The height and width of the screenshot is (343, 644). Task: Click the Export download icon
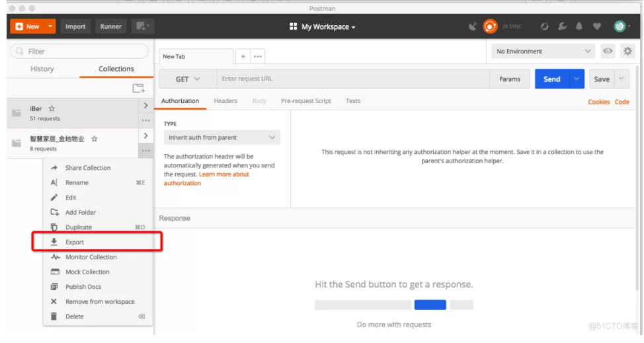point(54,242)
